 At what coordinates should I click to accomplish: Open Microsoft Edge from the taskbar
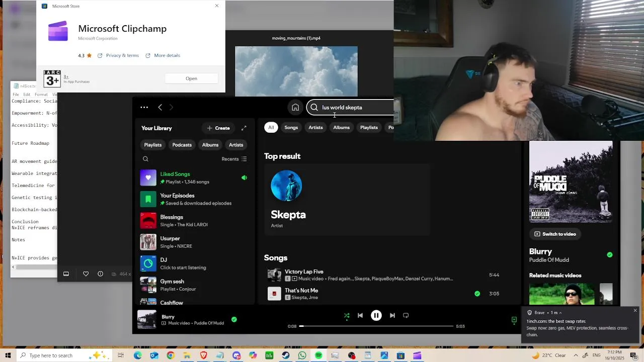[x=138, y=355]
